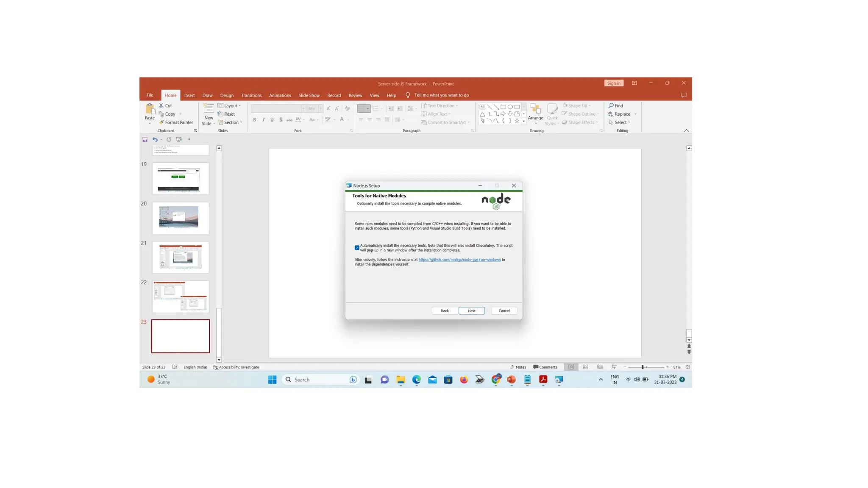The width and height of the screenshot is (868, 488).
Task: Open Windows Start menu
Action: (x=273, y=380)
